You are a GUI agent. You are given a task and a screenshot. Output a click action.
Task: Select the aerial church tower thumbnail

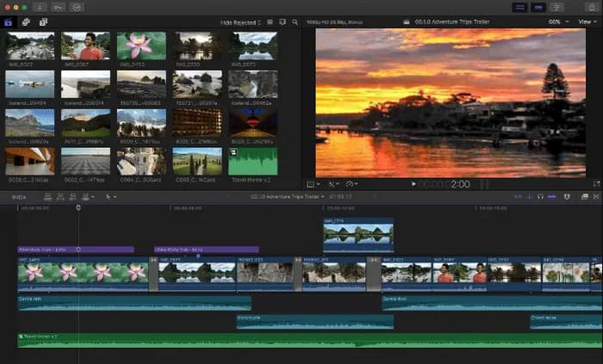pos(141,161)
